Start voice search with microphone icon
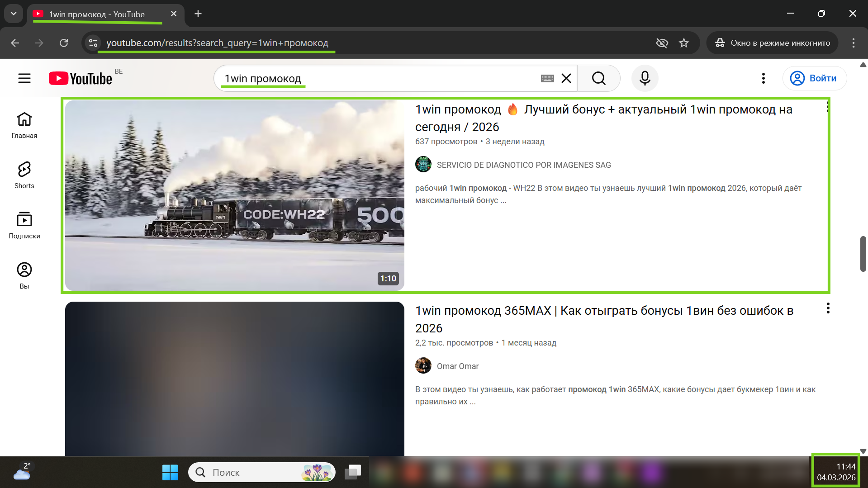The height and width of the screenshot is (488, 868). (645, 78)
